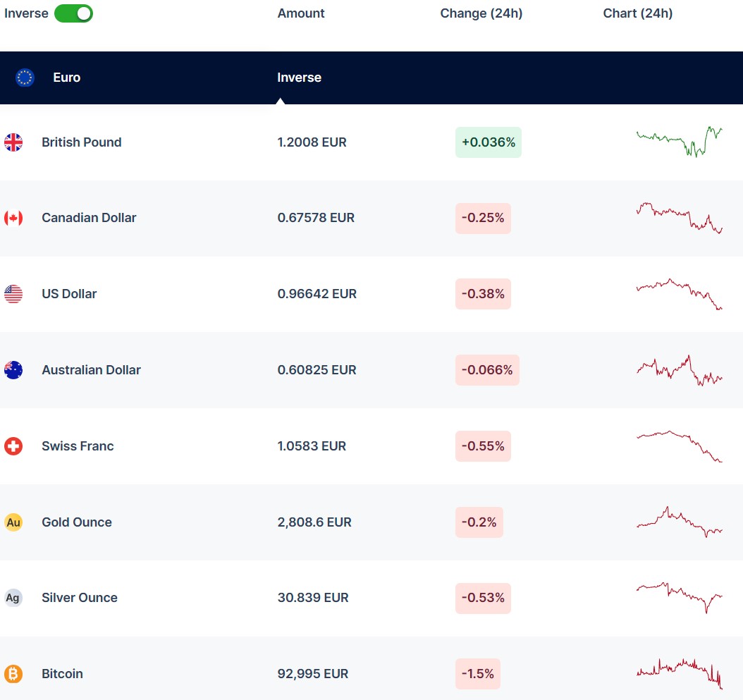Toggle the Inverse switch off
743x700 pixels.
(73, 13)
